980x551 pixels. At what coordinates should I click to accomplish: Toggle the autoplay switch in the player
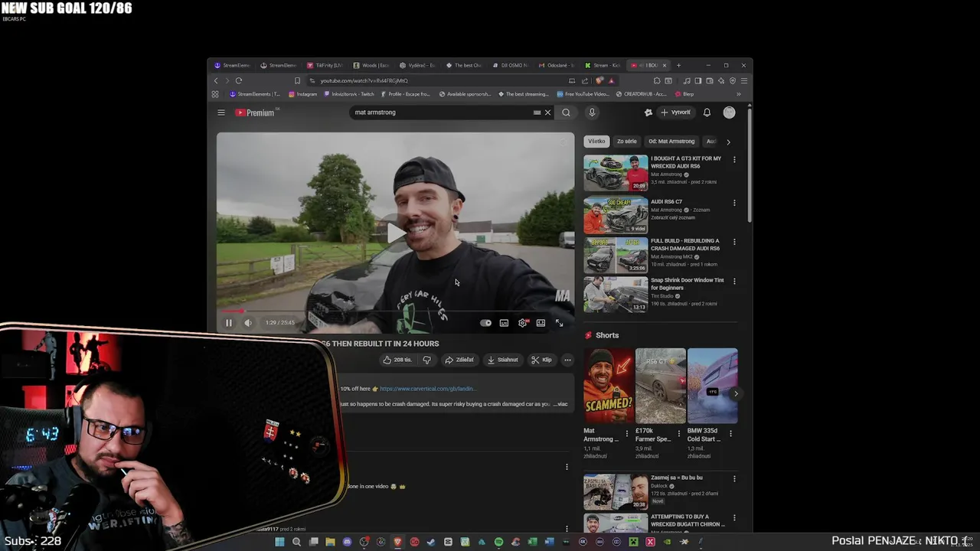click(x=485, y=323)
